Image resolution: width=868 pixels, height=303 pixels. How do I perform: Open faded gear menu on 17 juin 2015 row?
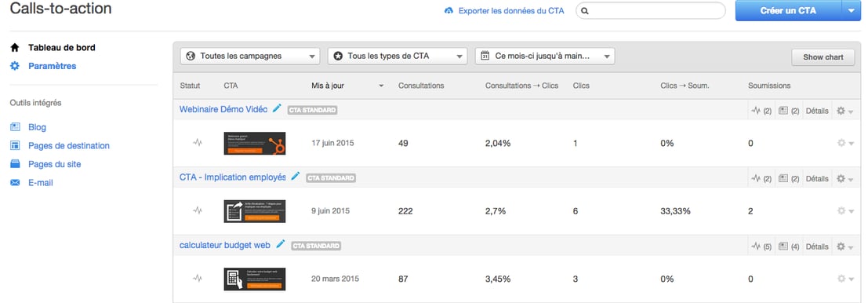pyautogui.click(x=845, y=143)
